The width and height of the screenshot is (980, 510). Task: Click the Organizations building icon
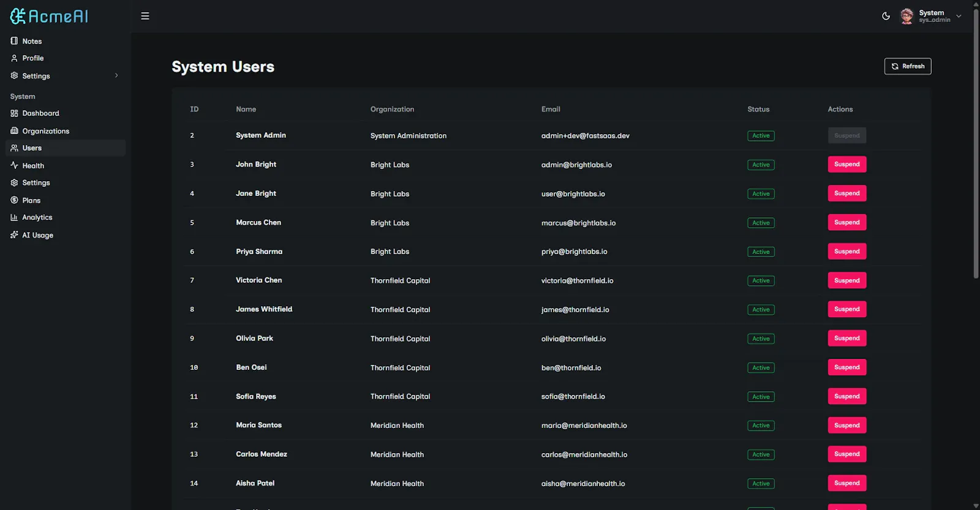[x=14, y=131]
